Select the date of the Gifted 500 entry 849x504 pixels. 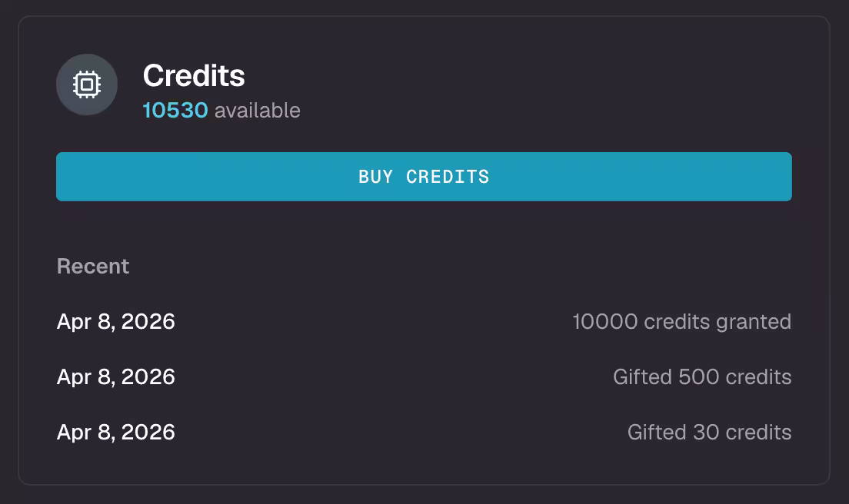[116, 377]
